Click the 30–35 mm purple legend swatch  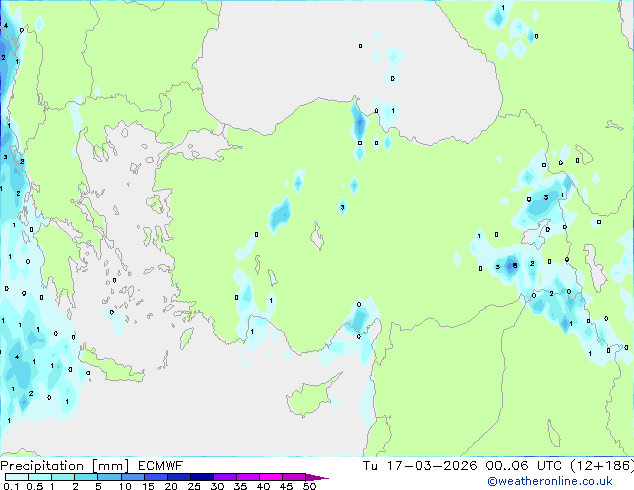224,477
